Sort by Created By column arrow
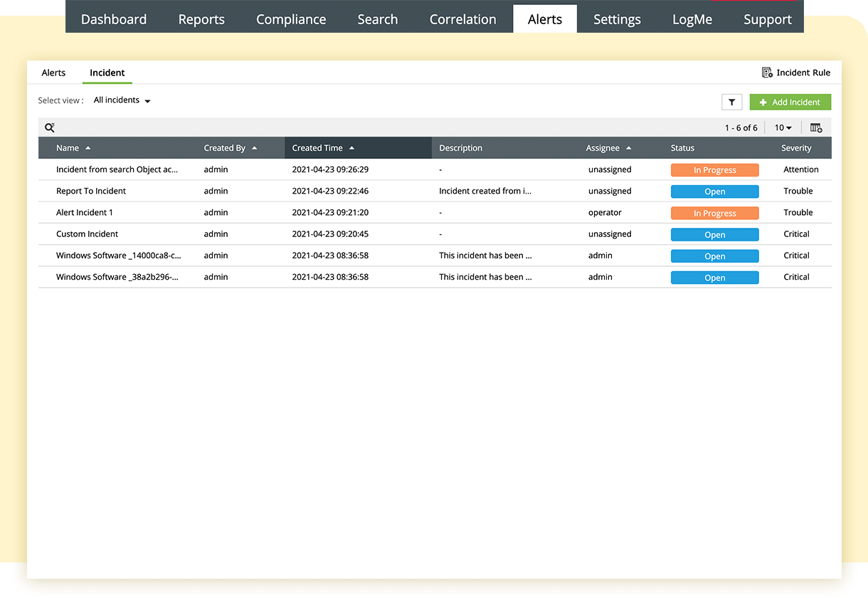 coord(255,148)
